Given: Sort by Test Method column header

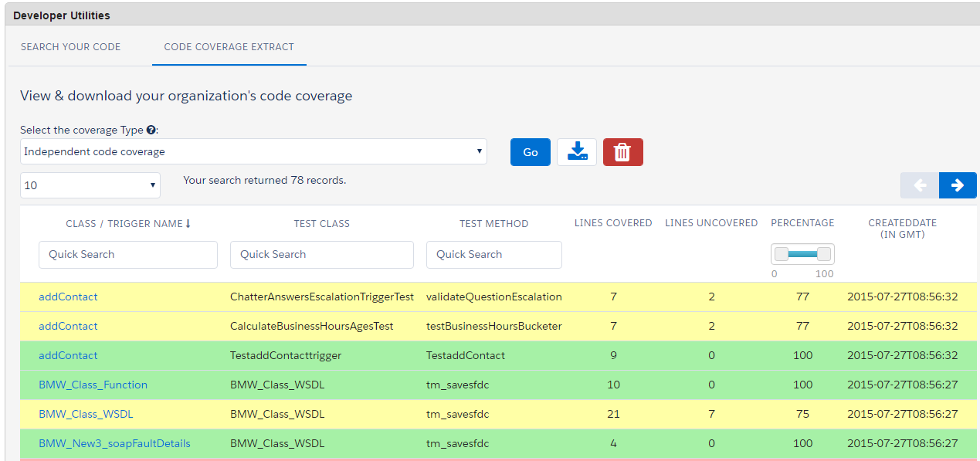Looking at the screenshot, I should 494,223.
